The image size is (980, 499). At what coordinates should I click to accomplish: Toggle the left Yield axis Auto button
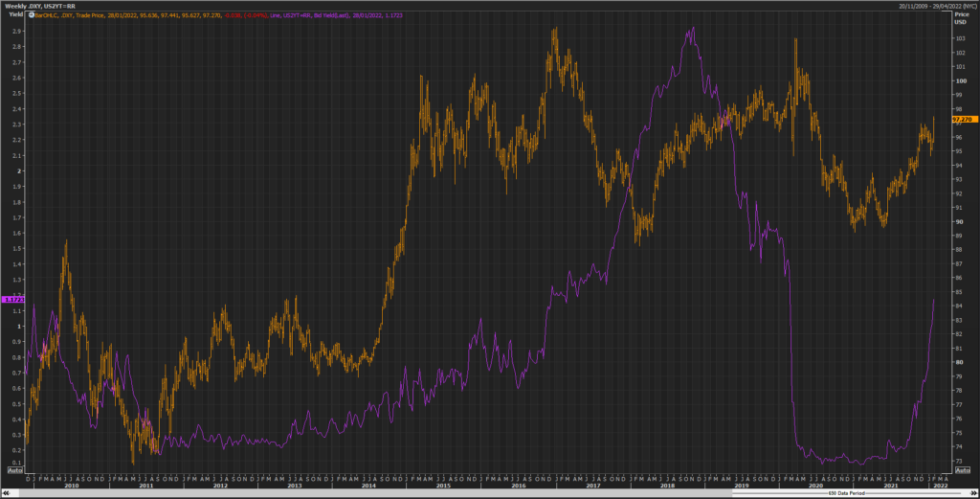pos(15,470)
